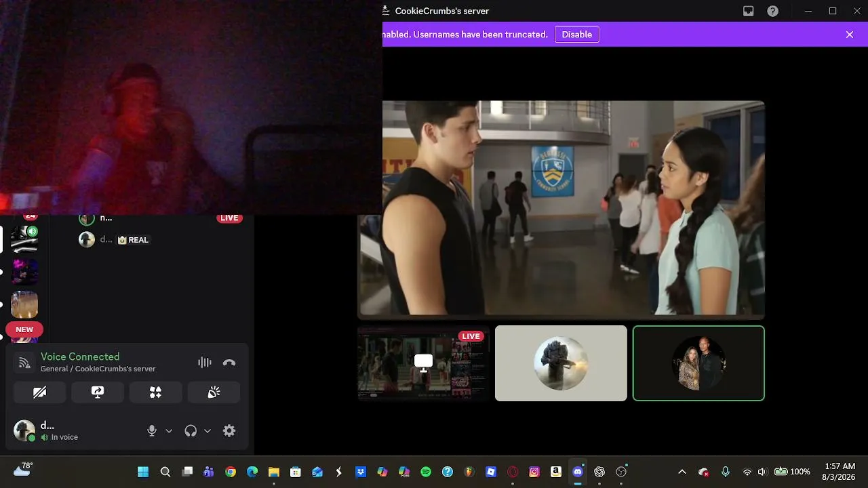Open battery status showing 100%
Screen dimensions: 868x488
click(x=792, y=472)
